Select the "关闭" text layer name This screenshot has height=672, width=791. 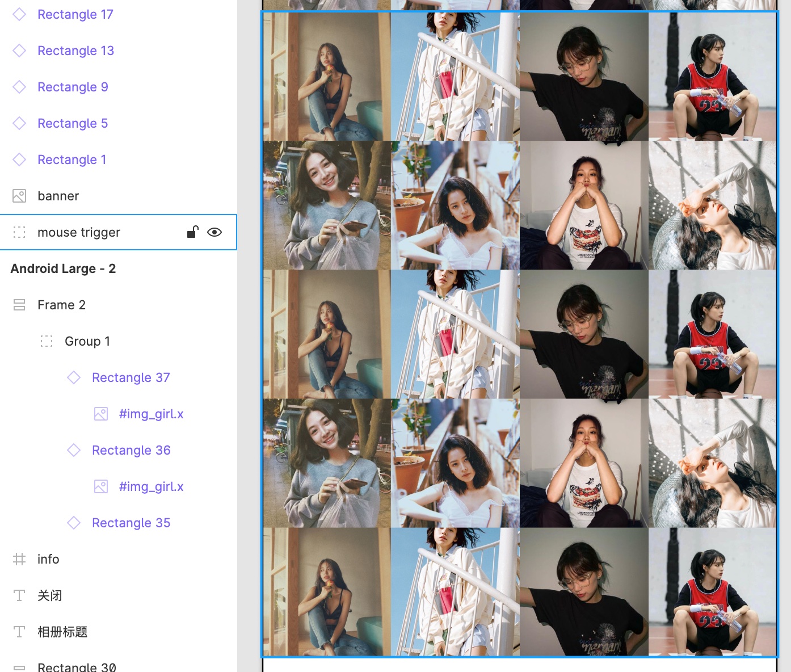click(x=50, y=595)
